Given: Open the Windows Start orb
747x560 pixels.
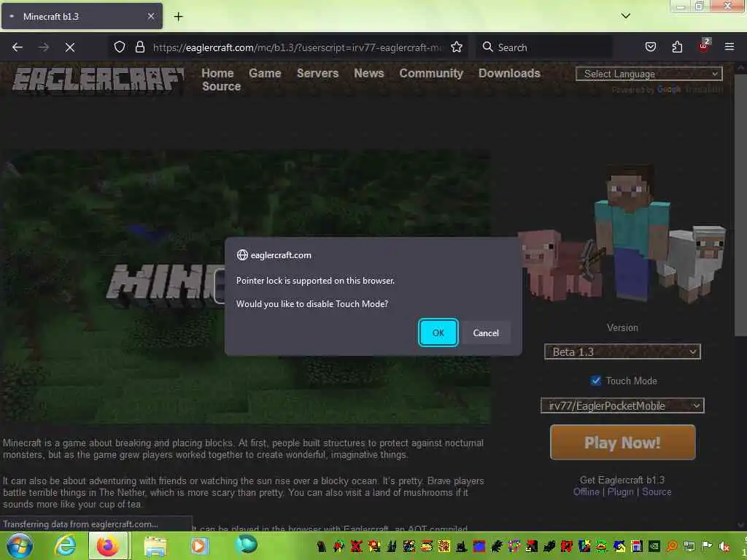Looking at the screenshot, I should [20, 545].
